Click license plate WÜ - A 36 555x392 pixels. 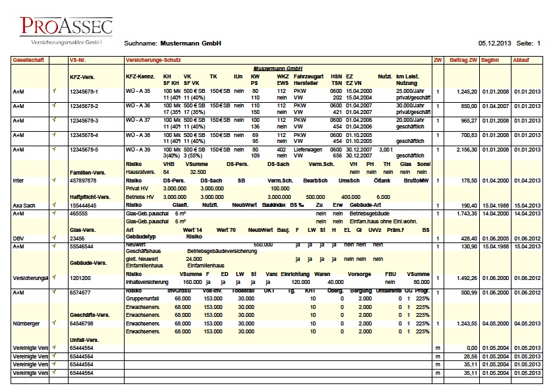pos(138,105)
